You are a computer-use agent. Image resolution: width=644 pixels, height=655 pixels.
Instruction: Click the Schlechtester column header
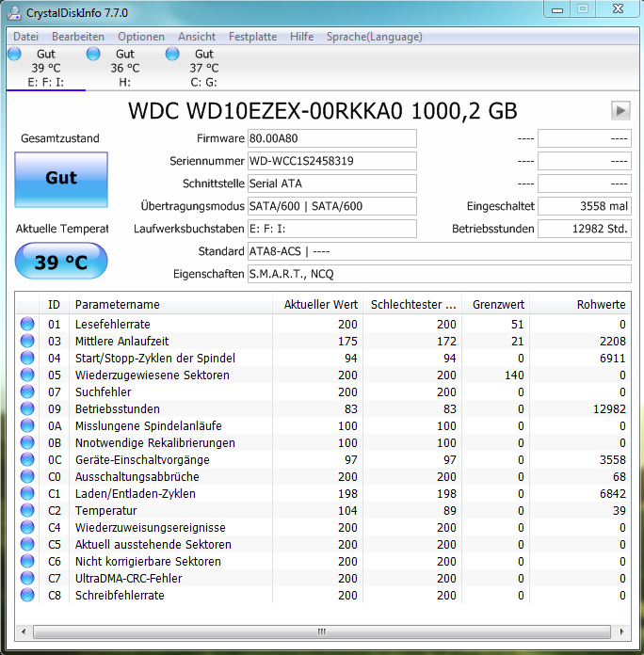[x=412, y=305]
